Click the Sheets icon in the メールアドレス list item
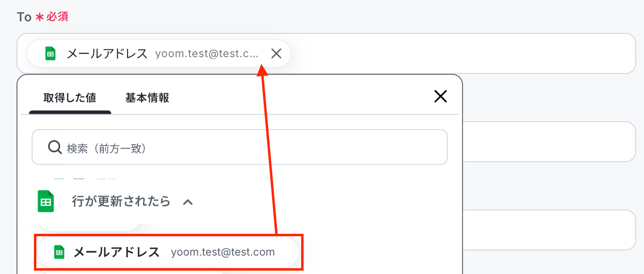Image resolution: width=644 pixels, height=274 pixels. point(59,252)
